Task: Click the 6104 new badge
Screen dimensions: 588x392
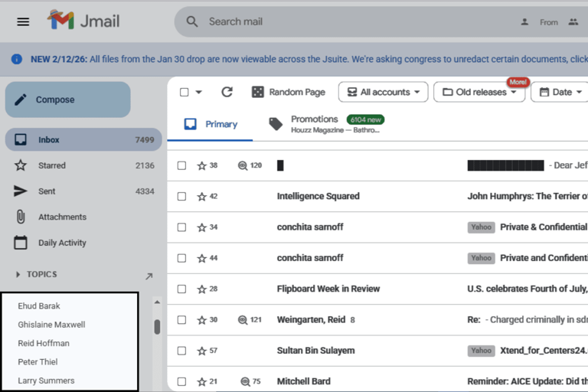Action: coord(366,119)
